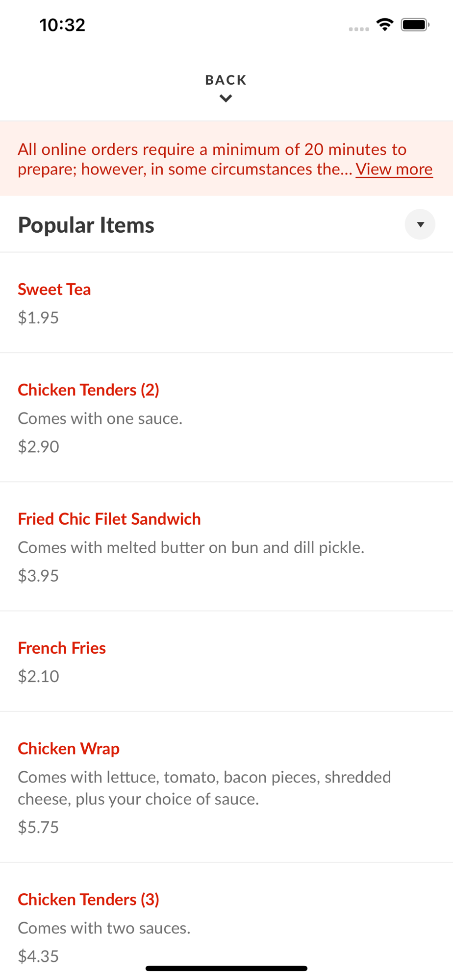This screenshot has height=980, width=453.
Task: Open Chicken Tenders (2) item
Action: point(89,390)
